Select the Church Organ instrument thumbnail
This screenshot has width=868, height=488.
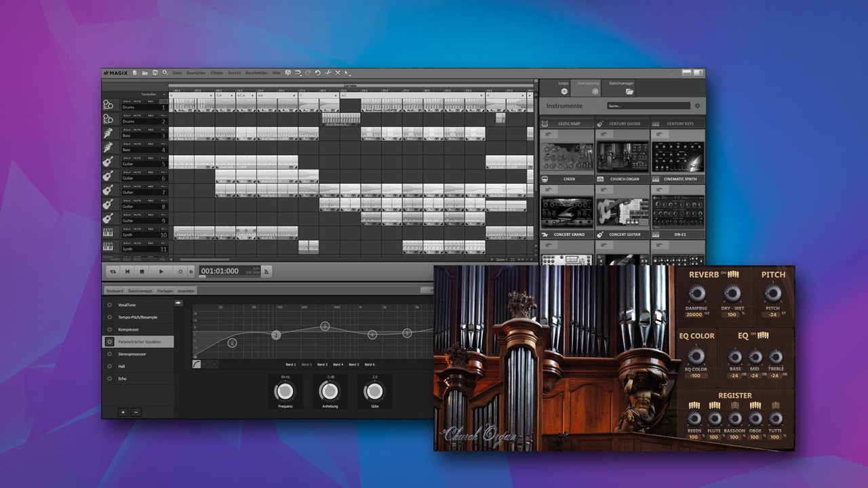(623, 157)
